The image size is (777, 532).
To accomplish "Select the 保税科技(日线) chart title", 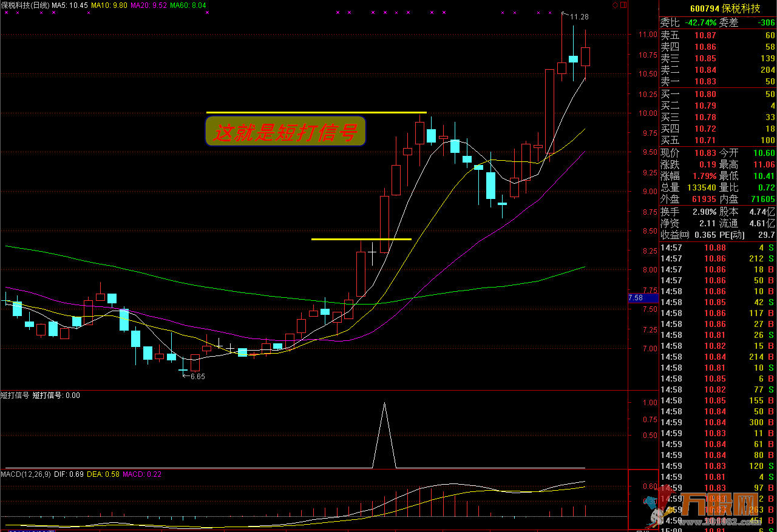I will pyautogui.click(x=25, y=5).
